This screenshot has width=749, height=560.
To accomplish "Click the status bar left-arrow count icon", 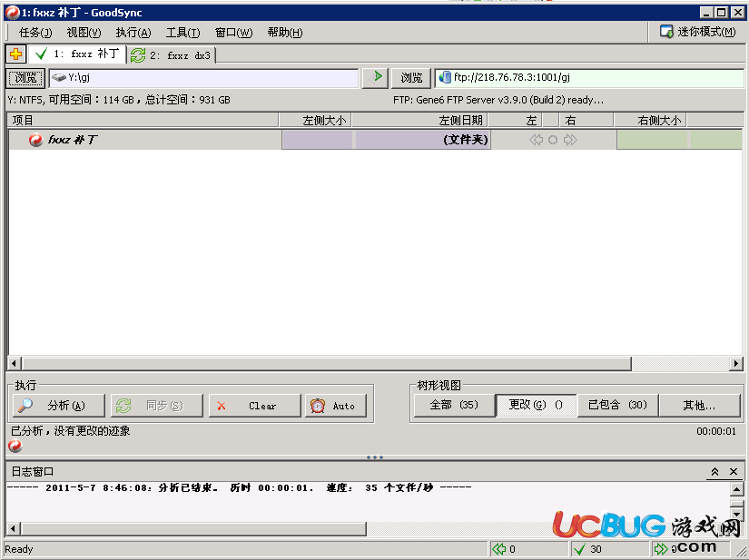I will pyautogui.click(x=498, y=549).
